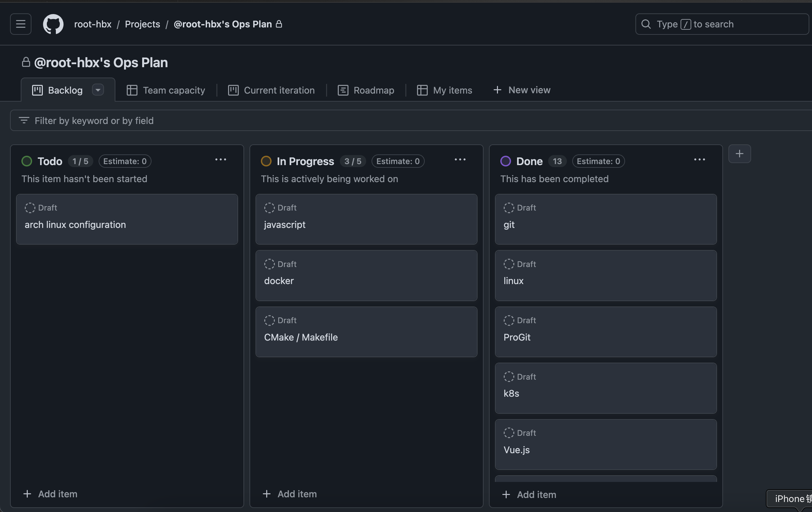Open Todo column three-dot menu
This screenshot has width=812, height=512.
[x=220, y=160]
